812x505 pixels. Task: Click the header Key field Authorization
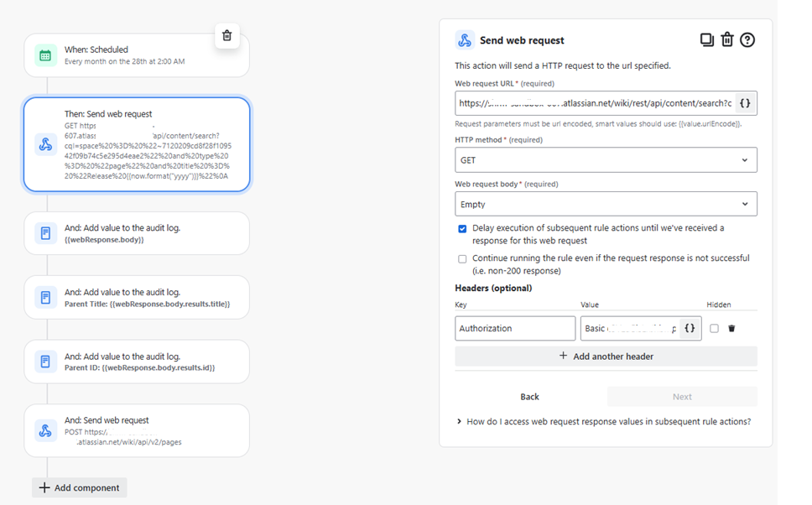click(x=515, y=328)
